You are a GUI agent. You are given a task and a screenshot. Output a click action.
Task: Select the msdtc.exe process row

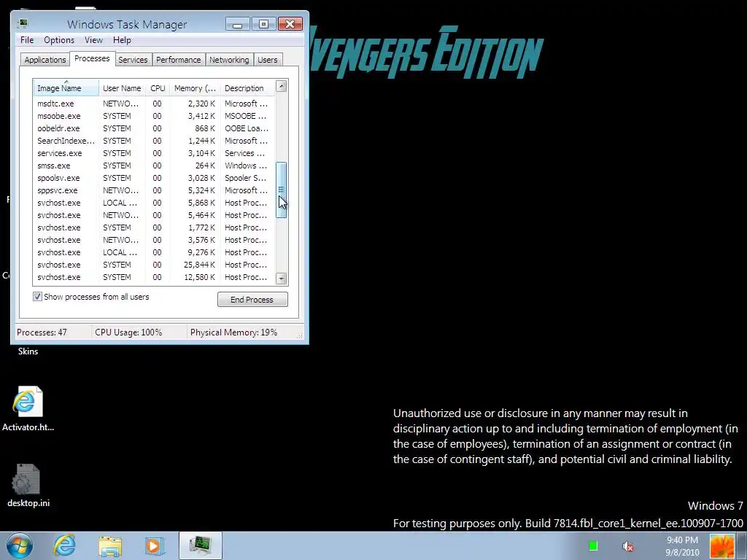154,104
